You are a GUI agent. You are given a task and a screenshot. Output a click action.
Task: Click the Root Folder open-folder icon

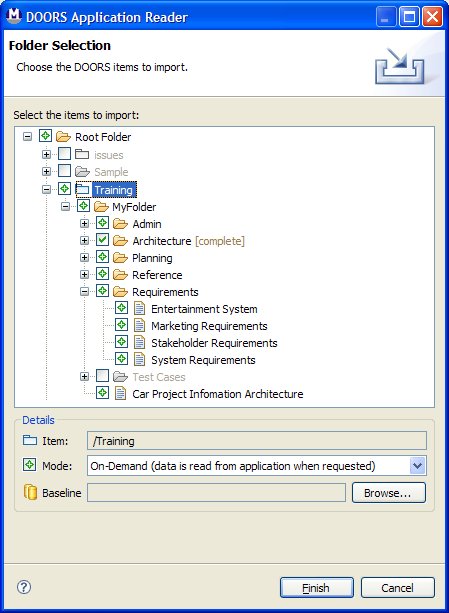63,137
